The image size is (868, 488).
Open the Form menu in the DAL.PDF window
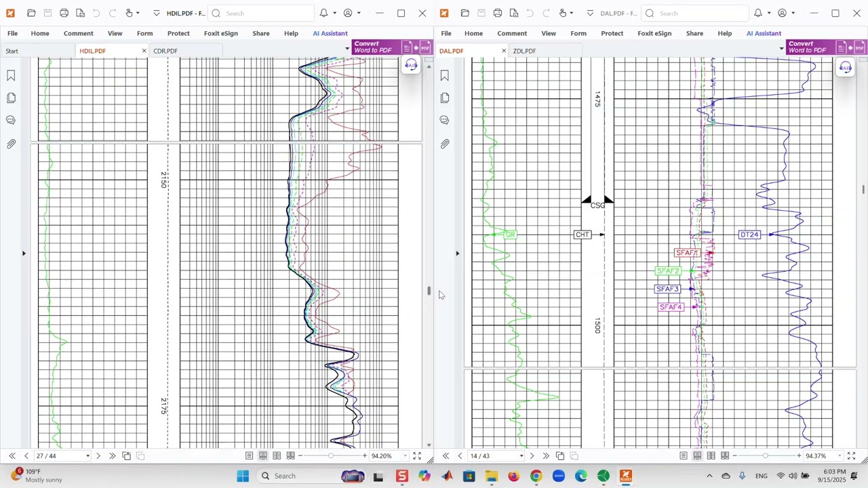[578, 33]
